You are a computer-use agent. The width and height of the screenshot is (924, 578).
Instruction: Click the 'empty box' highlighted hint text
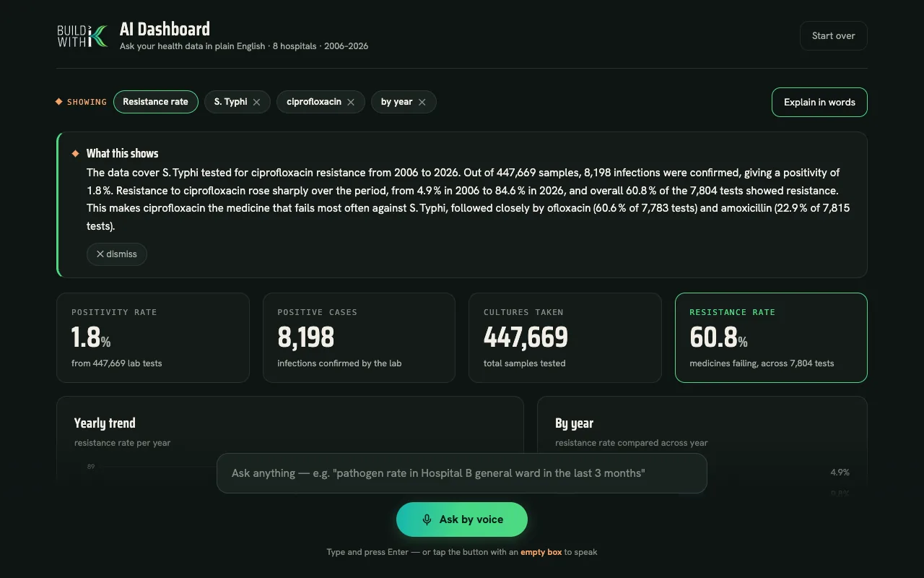pyautogui.click(x=541, y=552)
